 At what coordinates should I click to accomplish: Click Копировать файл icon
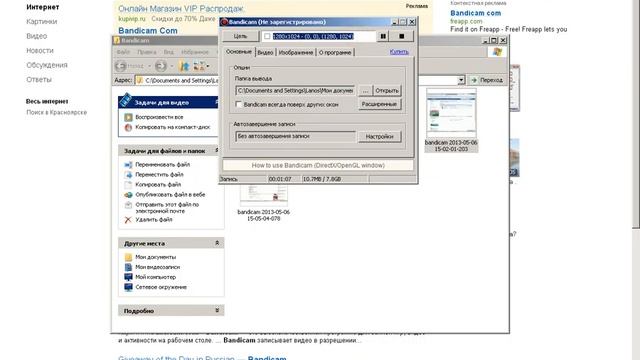coord(128,184)
